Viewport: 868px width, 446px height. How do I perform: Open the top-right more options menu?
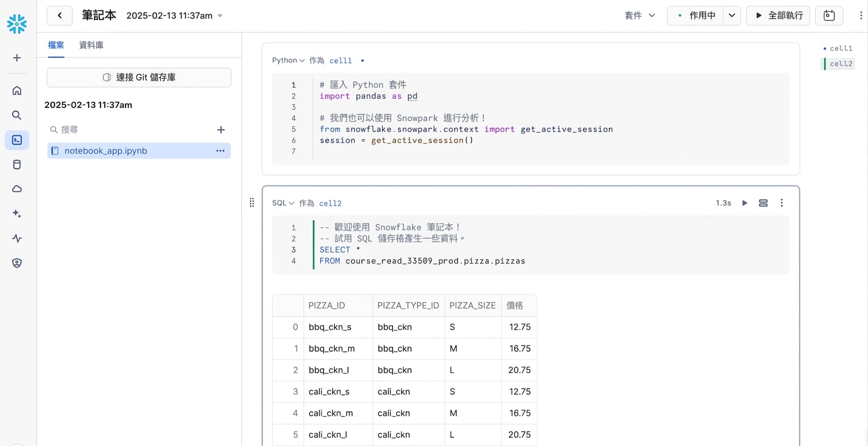861,16
